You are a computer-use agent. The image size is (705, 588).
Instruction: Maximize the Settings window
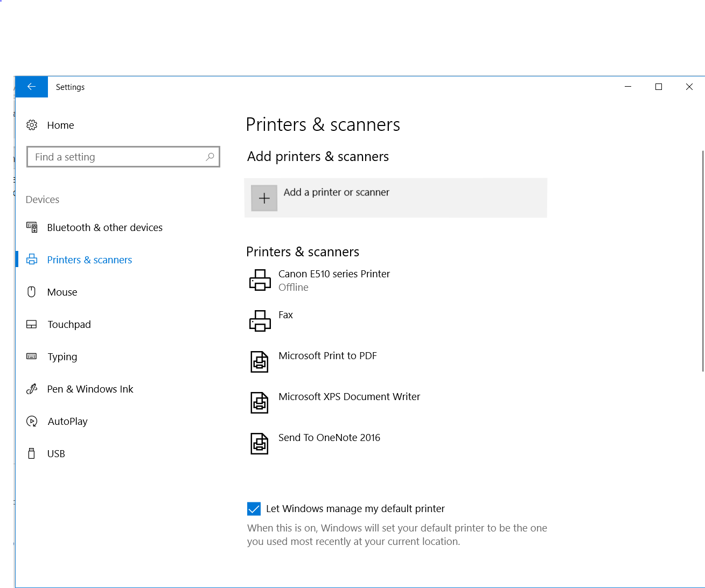[658, 87]
